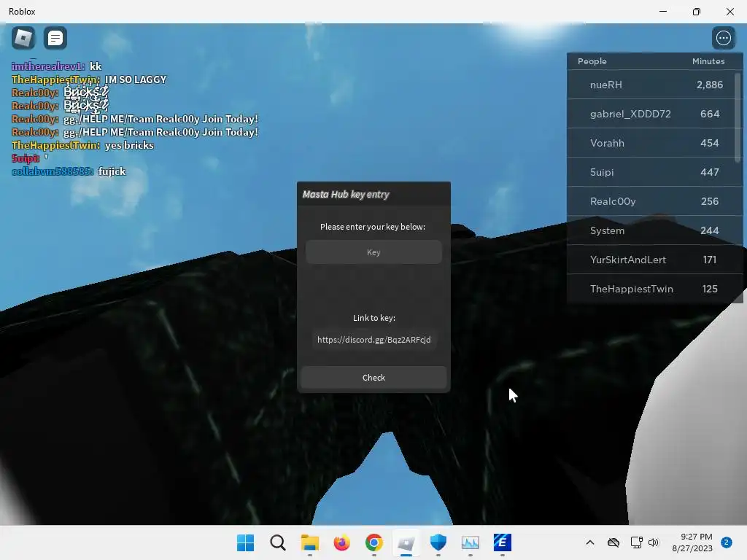This screenshot has width=747, height=560.
Task: Toggle the chat window icon
Action: 55,38
